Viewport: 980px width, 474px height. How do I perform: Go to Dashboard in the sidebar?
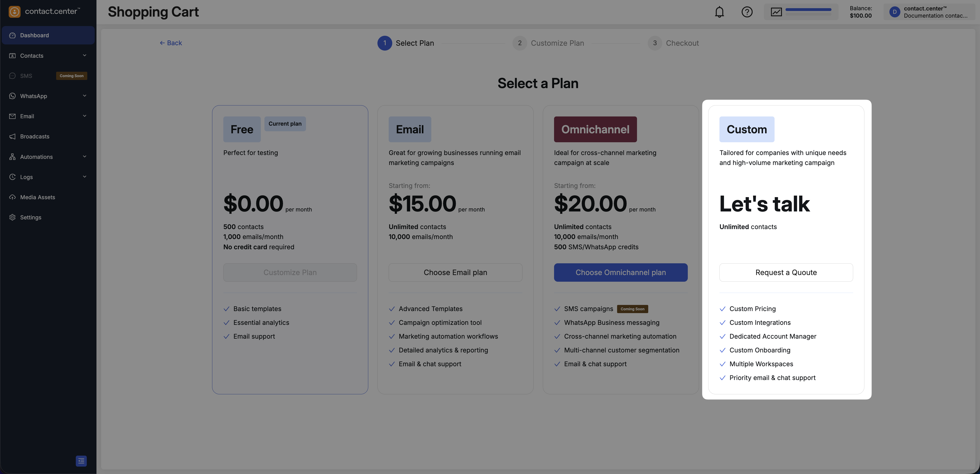pyautogui.click(x=34, y=35)
